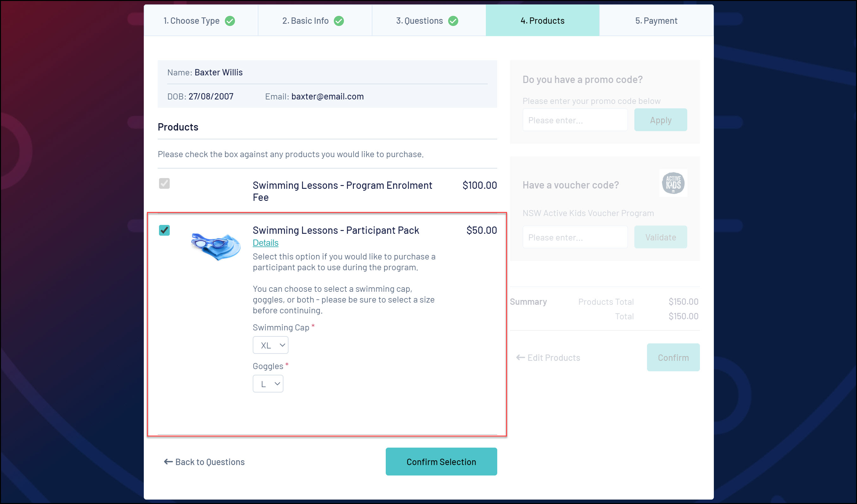
Task: Click the Program Enrolment Fee checkbox
Action: [164, 184]
